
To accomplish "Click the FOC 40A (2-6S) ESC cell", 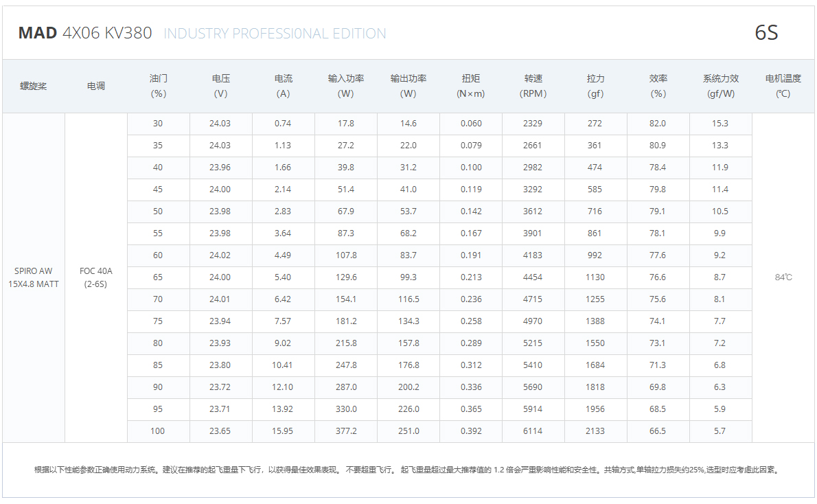I will [x=96, y=277].
